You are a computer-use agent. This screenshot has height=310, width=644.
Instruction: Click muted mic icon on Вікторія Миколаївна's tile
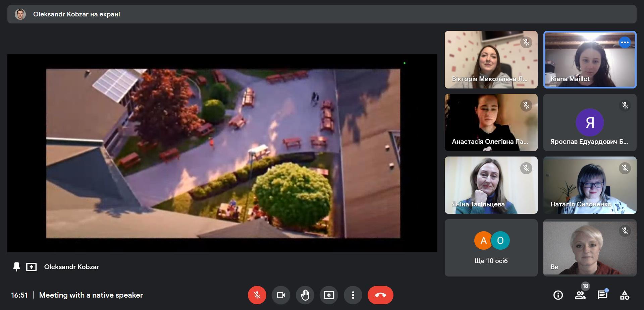click(x=526, y=43)
